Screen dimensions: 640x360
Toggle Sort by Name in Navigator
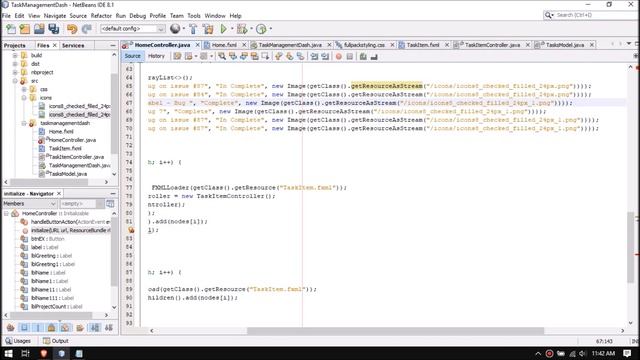(x=95, y=327)
